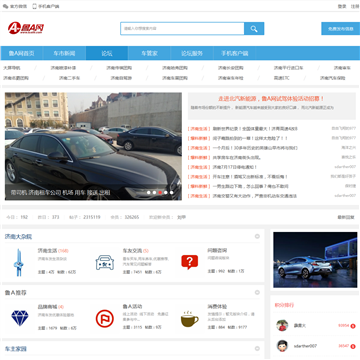The height and width of the screenshot is (360, 360).
Task: Select the first carousel dot
Action: coord(149,192)
